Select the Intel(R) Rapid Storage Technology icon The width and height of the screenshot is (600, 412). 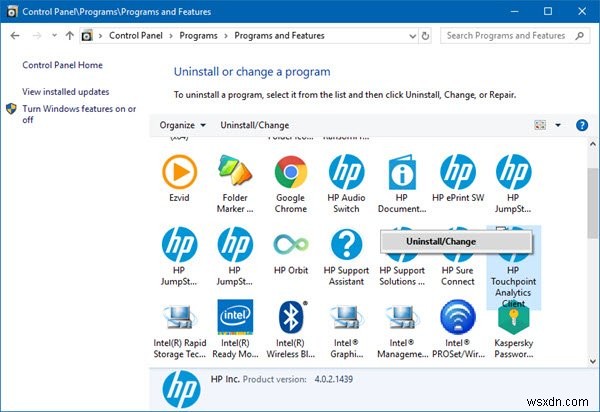179,317
